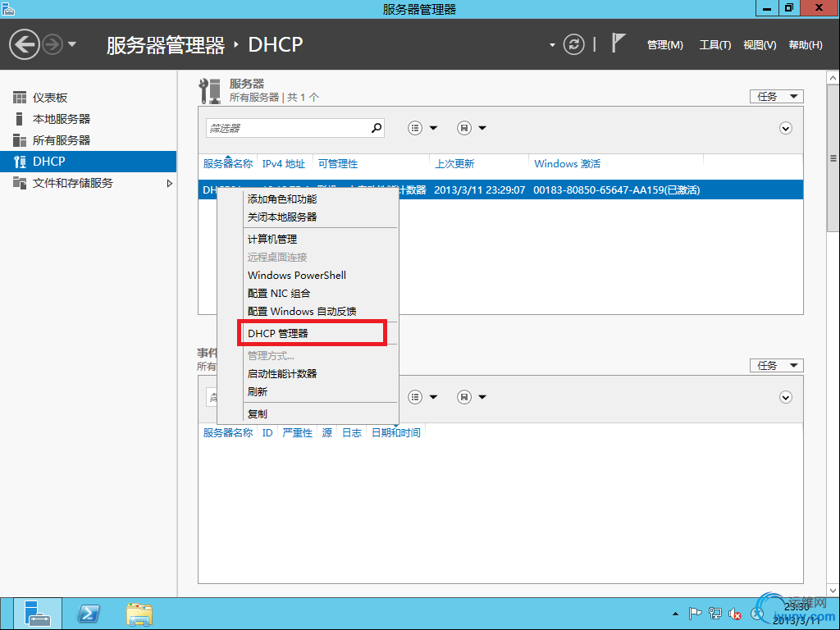Click save query icon in 服务器 toolbar
840x630 pixels.
tap(464, 128)
